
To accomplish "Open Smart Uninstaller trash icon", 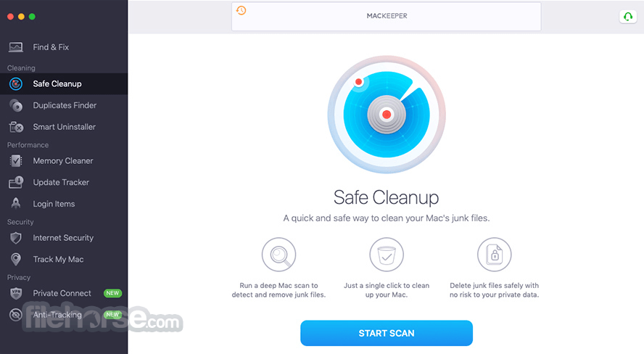I will tap(16, 127).
